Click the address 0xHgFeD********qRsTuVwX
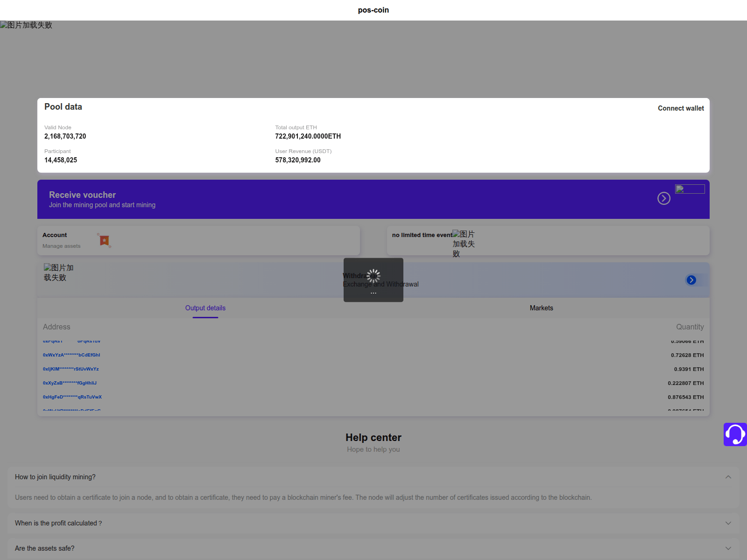The height and width of the screenshot is (560, 747). (72, 397)
